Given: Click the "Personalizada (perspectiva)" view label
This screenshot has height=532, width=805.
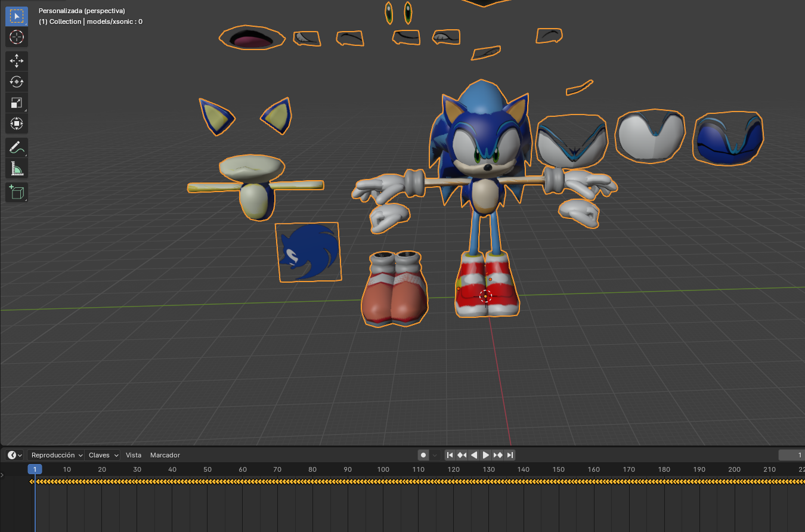Looking at the screenshot, I should [x=82, y=11].
